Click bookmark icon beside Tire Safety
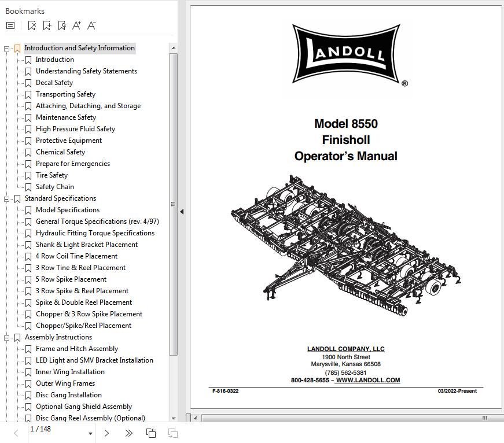Screen dimensions: 504x443 click(28, 176)
